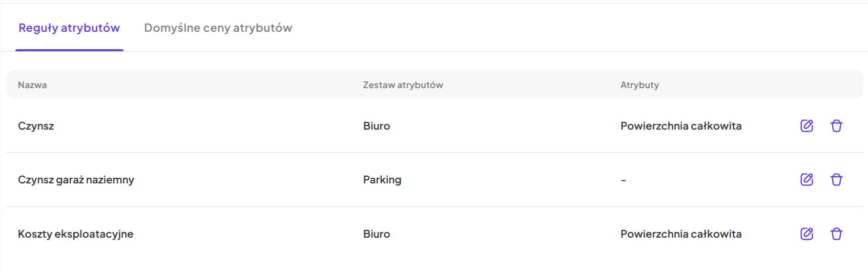Delete the Czynsz rule
868x273 pixels.
(x=836, y=125)
